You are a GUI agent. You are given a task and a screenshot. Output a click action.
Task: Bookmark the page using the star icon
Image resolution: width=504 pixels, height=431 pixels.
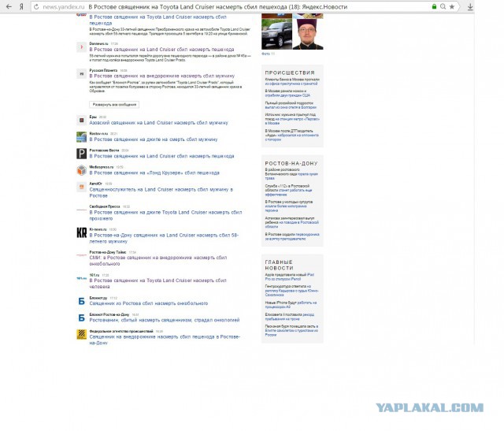(451, 6)
